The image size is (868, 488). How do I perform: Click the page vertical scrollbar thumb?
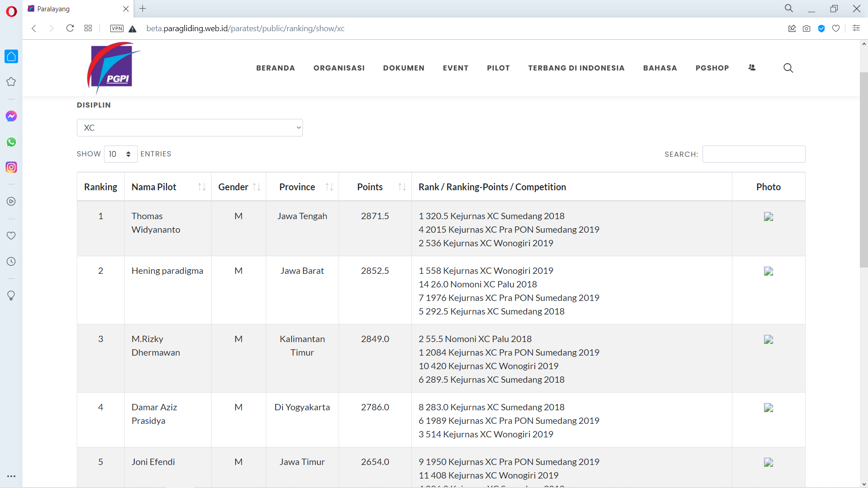click(864, 169)
